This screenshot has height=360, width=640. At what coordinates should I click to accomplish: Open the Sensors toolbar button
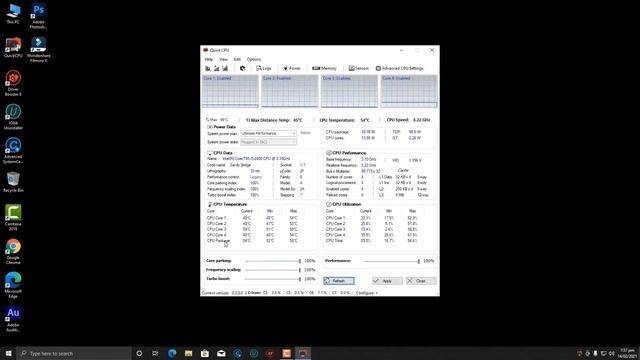point(358,68)
